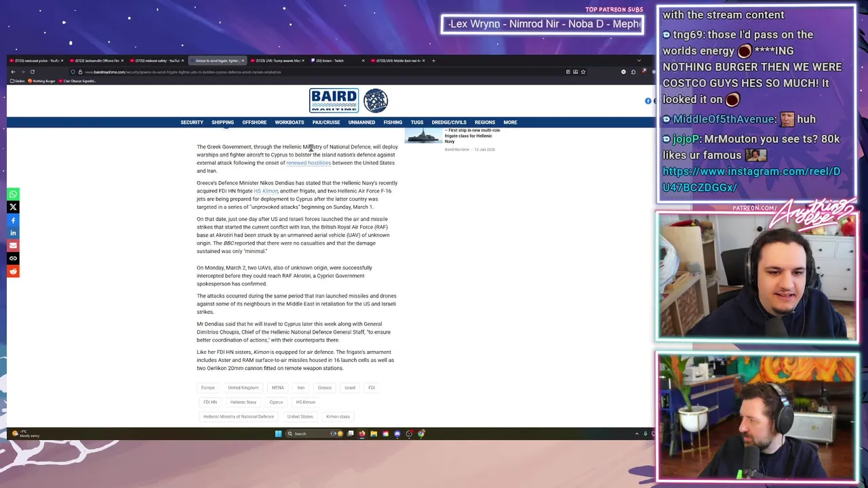Open Task View on the taskbar
This screenshot has height=488, width=868.
point(351,434)
